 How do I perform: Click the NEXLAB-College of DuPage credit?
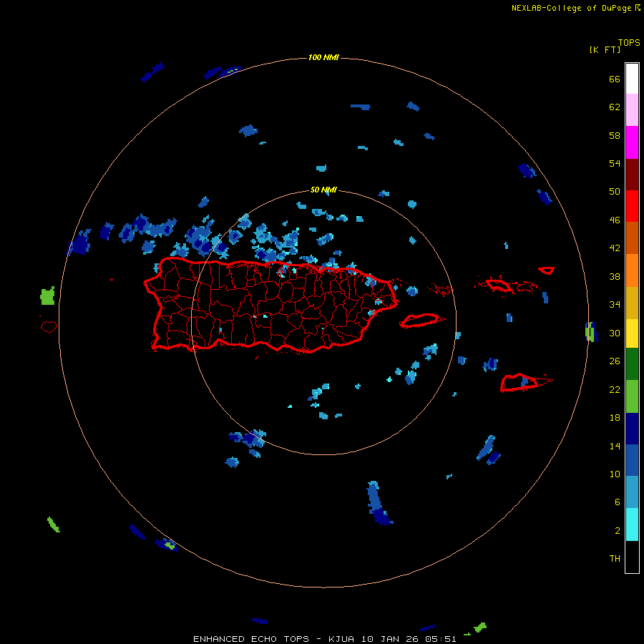pos(571,8)
